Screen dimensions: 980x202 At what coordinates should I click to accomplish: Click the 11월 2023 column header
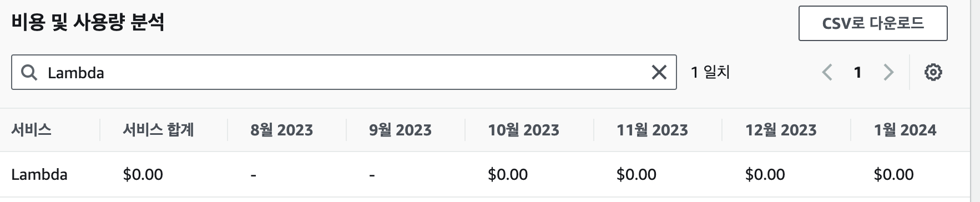pyautogui.click(x=652, y=130)
